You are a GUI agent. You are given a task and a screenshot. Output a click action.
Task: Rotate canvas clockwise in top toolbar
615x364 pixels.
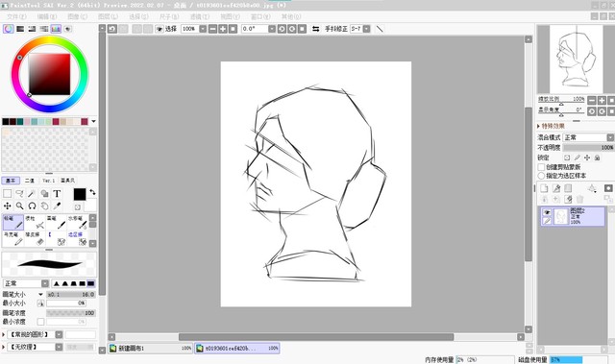(292, 29)
